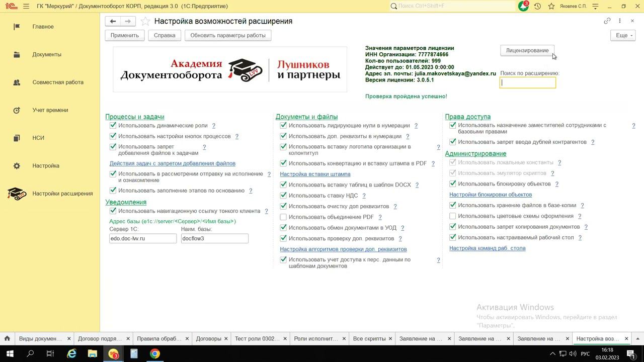Focus the global search field
644x362 pixels.
452,6
